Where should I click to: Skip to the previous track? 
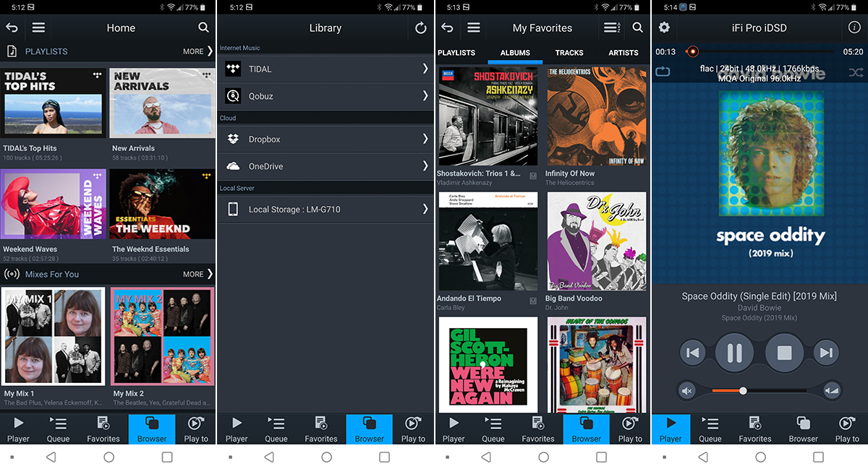coord(692,353)
